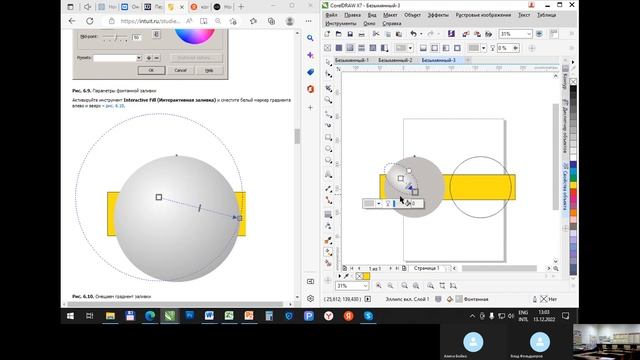The height and width of the screenshot is (360, 640).
Task: Open the Объект menu
Action: tap(412, 15)
